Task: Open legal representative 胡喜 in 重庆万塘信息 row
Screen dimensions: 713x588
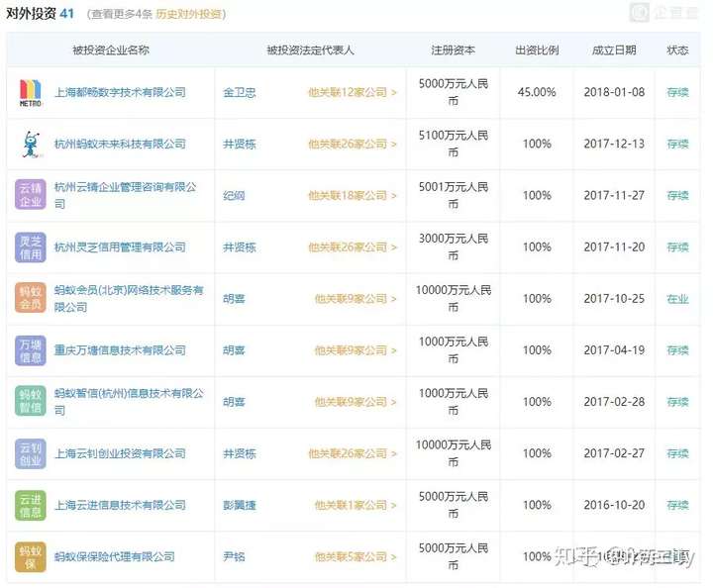Action: [234, 350]
